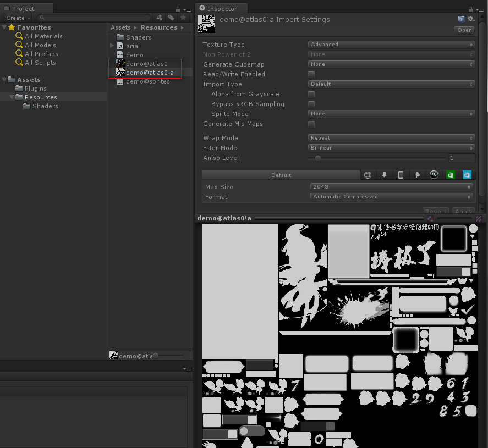The width and height of the screenshot is (488, 448).
Task: Click the Apply button
Action: 463,211
